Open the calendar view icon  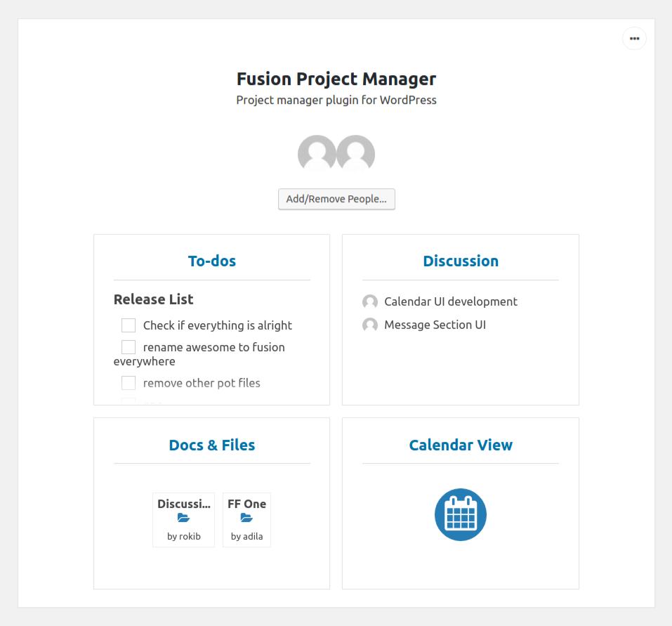pyautogui.click(x=461, y=514)
